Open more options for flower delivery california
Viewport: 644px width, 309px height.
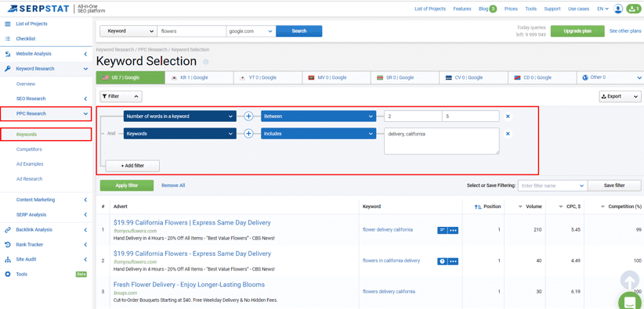coord(453,230)
